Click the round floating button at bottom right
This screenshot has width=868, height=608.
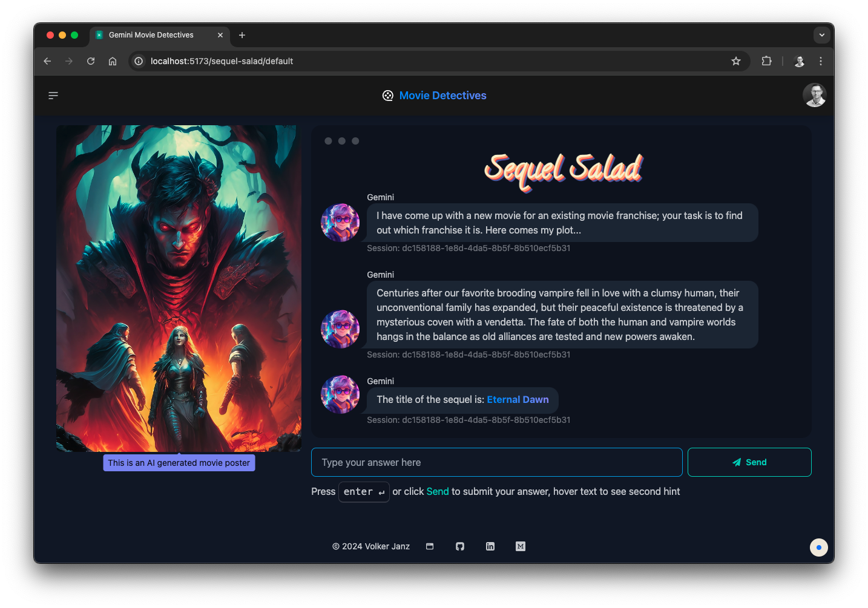click(819, 548)
